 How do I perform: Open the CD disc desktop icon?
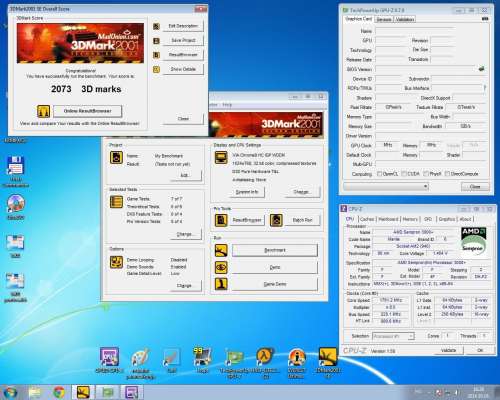click(x=15, y=207)
